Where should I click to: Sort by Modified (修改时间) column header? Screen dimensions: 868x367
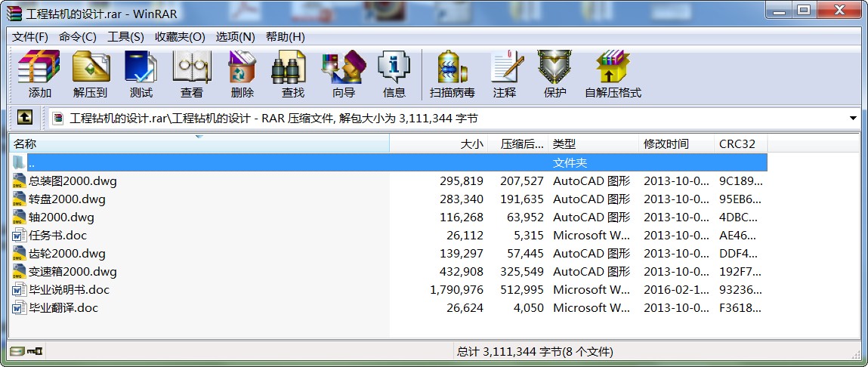(676, 144)
